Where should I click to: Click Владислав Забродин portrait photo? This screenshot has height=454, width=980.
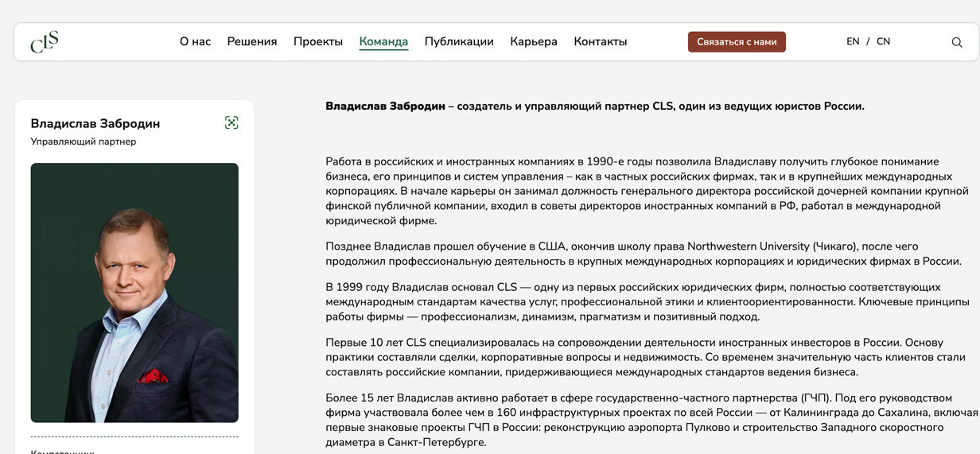click(x=134, y=293)
